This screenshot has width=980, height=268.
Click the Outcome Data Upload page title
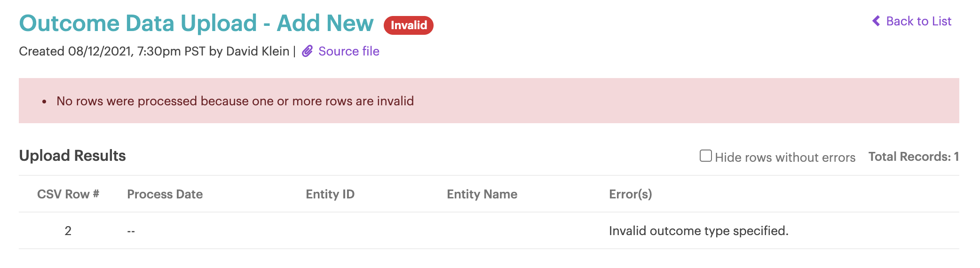pos(196,24)
